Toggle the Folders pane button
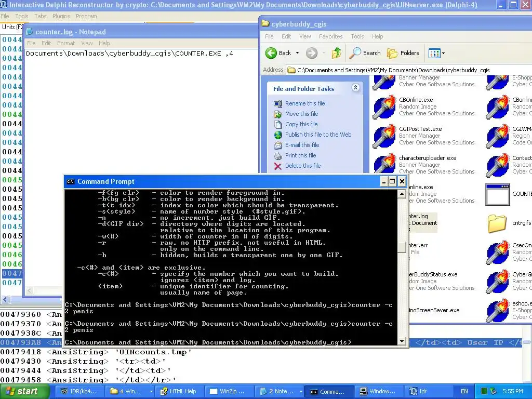This screenshot has height=399, width=532. pos(403,53)
